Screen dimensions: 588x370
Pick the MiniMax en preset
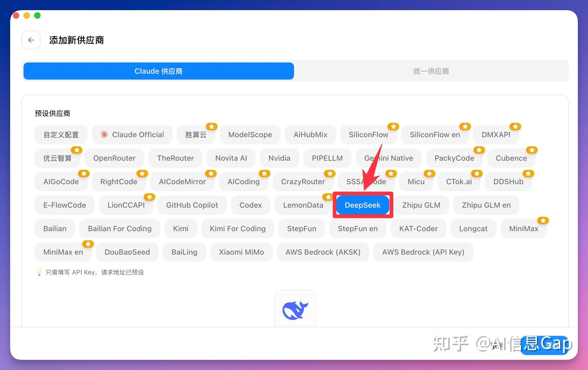63,252
